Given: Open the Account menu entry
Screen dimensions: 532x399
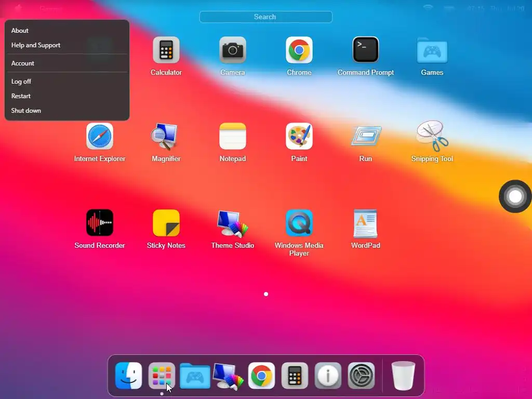Looking at the screenshot, I should tap(67, 63).
